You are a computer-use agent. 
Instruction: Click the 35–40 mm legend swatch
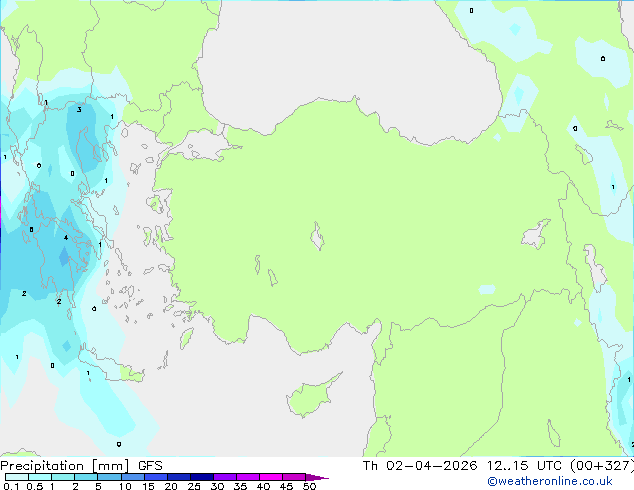[x=247, y=477]
